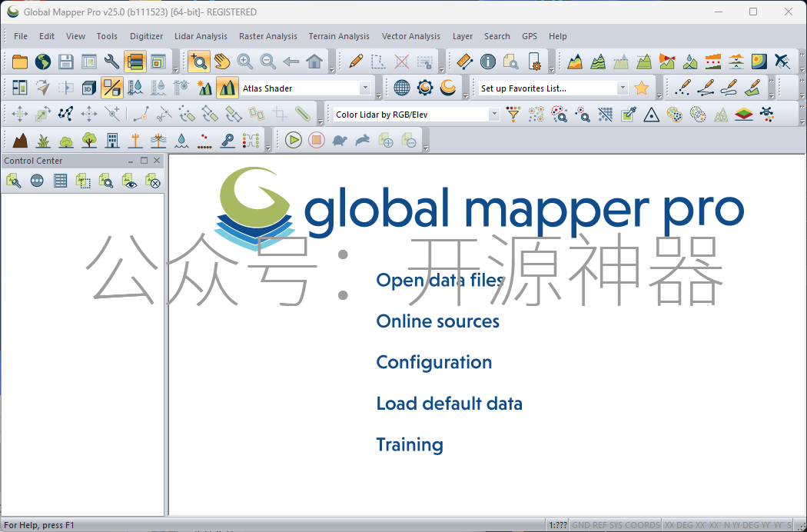Image resolution: width=807 pixels, height=532 pixels.
Task: Click the Load default data link
Action: pos(450,404)
